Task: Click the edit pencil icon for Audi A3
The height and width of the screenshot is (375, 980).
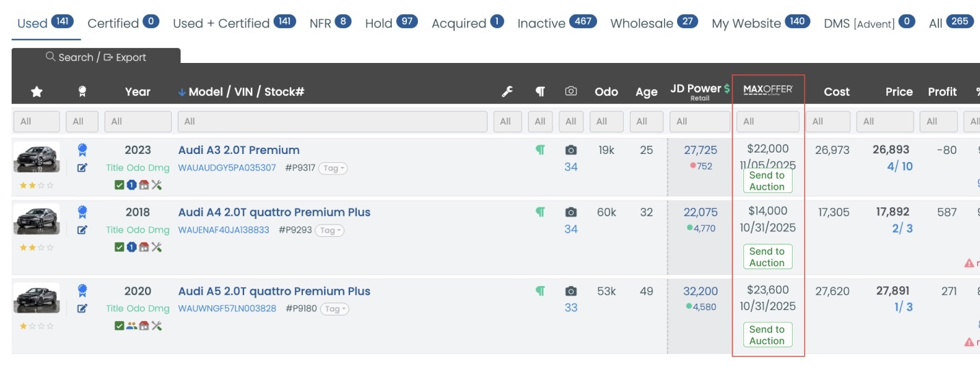Action: click(x=82, y=168)
